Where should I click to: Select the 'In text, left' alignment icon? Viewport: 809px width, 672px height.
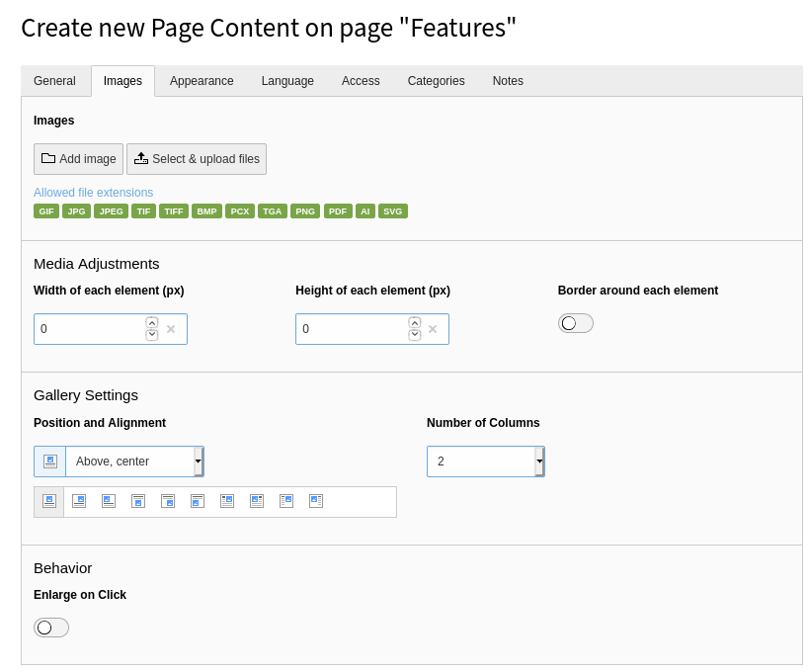coord(257,501)
